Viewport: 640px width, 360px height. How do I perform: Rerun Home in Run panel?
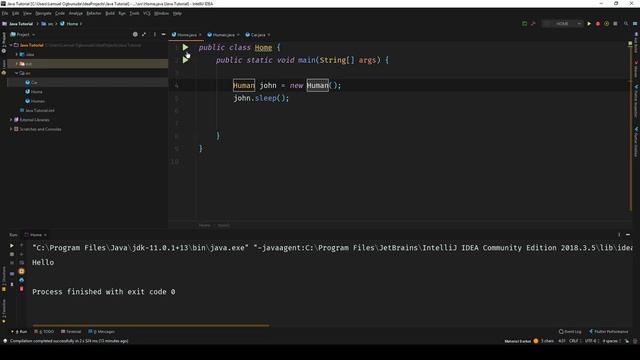coord(11,245)
